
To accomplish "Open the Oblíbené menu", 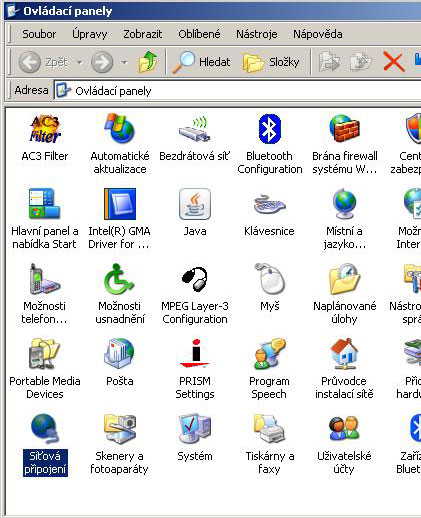I will point(199,34).
